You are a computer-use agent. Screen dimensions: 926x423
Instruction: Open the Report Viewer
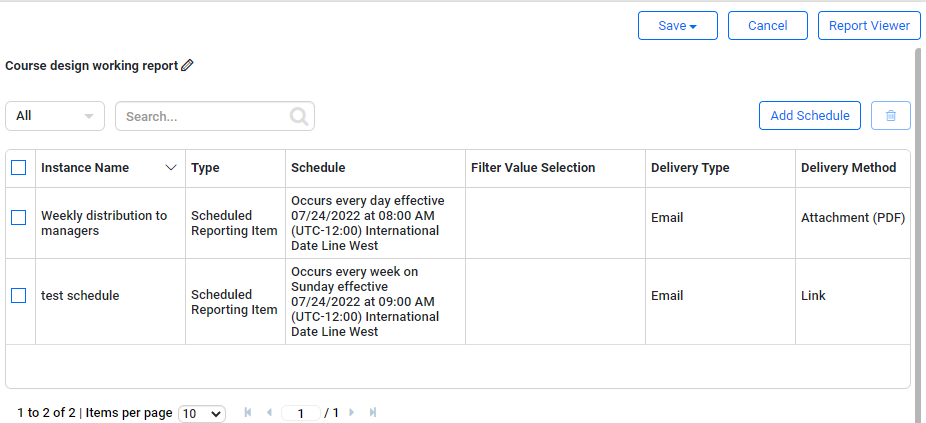pyautogui.click(x=869, y=26)
